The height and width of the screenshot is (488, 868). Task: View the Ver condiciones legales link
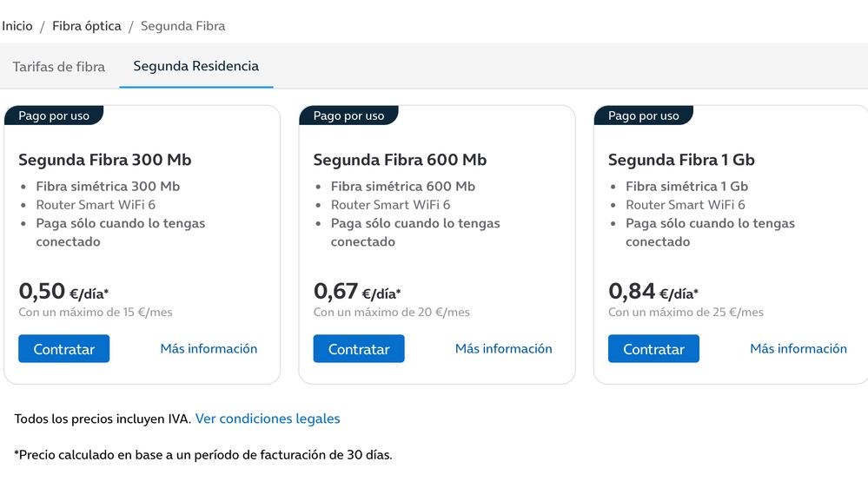pos(268,419)
